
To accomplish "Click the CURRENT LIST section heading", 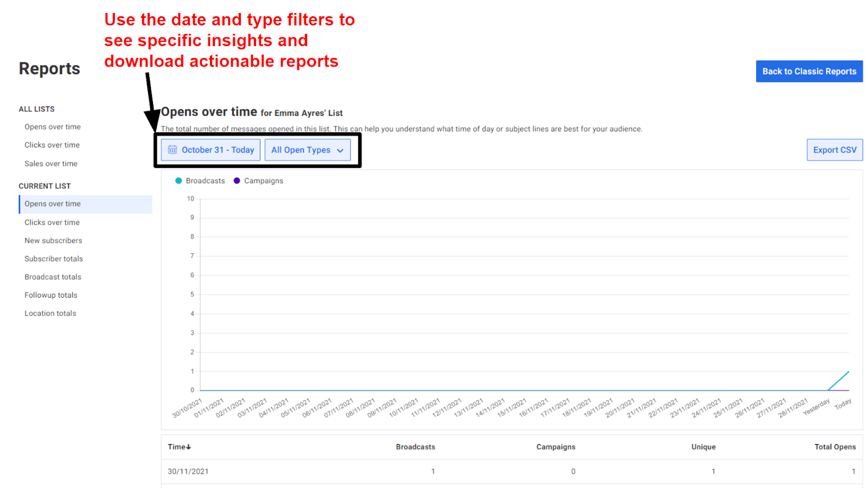I will pyautogui.click(x=45, y=186).
